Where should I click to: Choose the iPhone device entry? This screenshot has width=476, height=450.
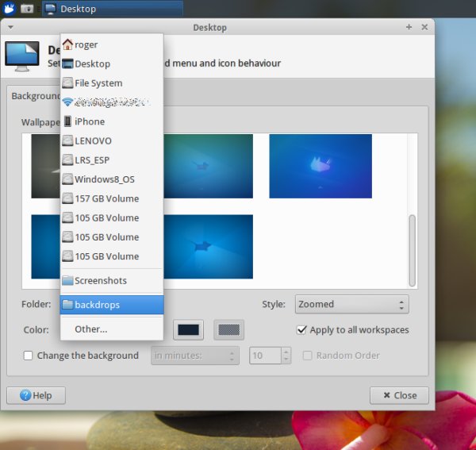[x=112, y=121]
